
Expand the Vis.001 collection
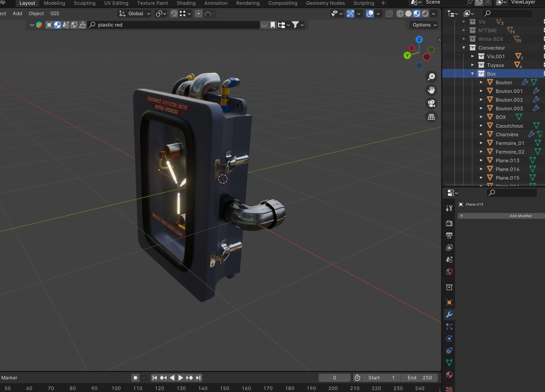tap(472, 56)
